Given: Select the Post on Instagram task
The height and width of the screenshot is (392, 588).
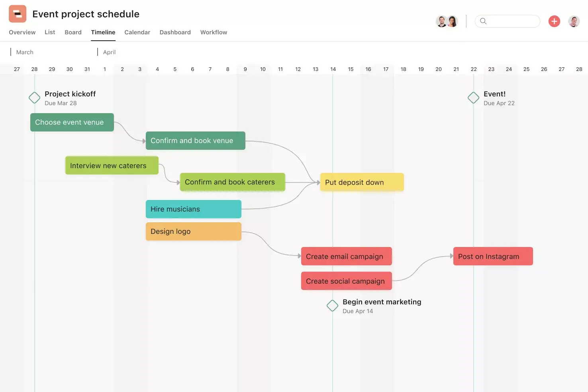Looking at the screenshot, I should pos(492,256).
